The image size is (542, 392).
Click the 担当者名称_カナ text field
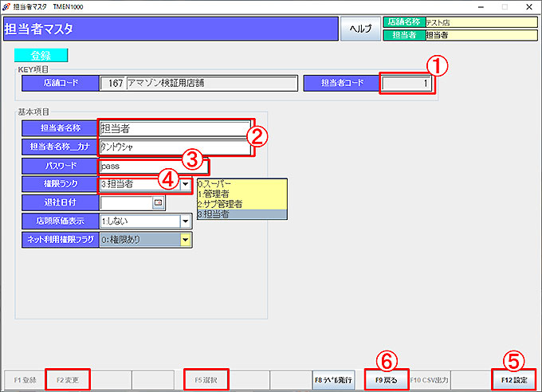pyautogui.click(x=175, y=147)
